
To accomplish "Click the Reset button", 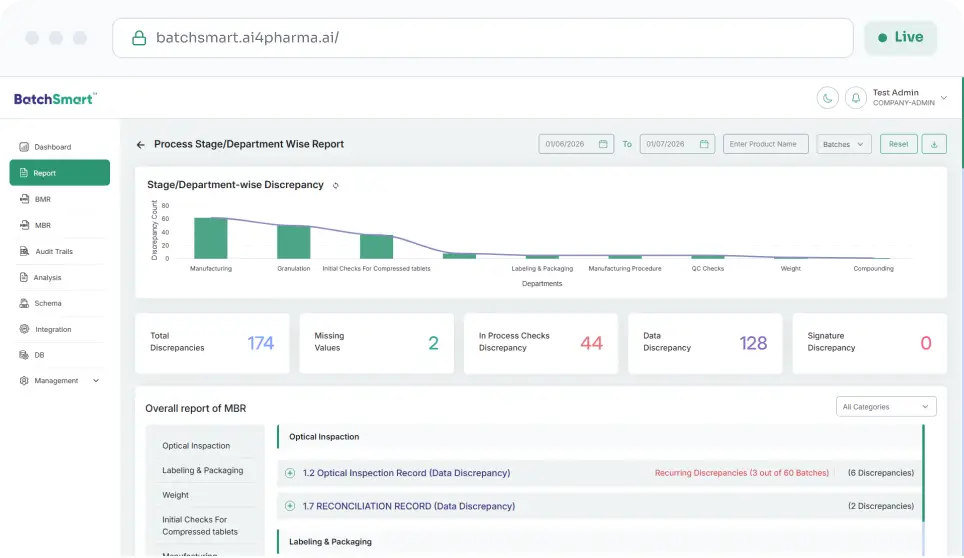I will point(898,144).
